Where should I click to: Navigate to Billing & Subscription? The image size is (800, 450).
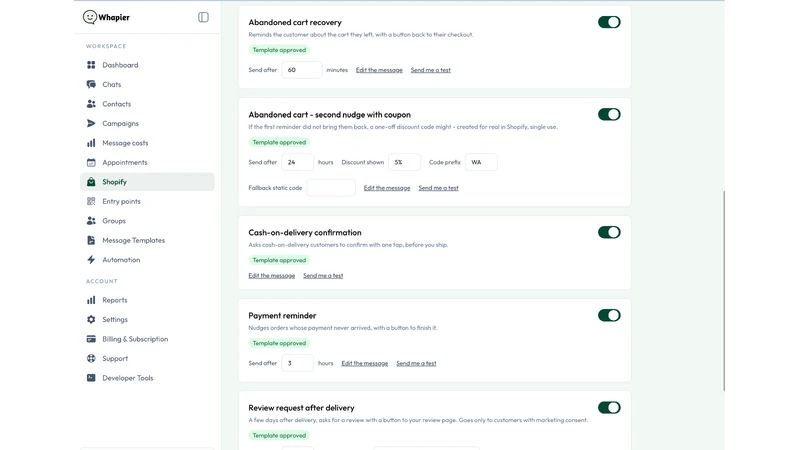point(147,339)
